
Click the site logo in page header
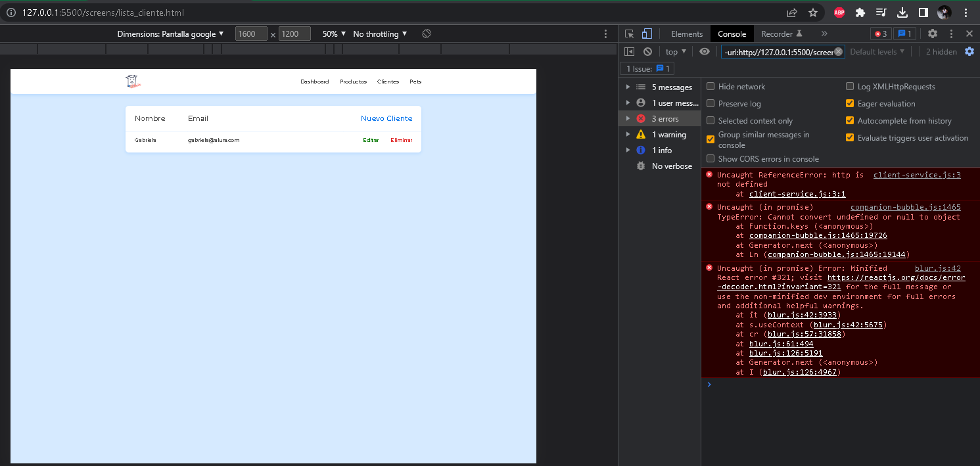click(133, 82)
